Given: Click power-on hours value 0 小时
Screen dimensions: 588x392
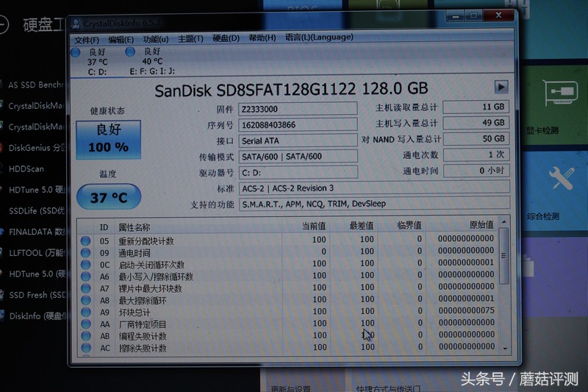Looking at the screenshot, I should [476, 171].
